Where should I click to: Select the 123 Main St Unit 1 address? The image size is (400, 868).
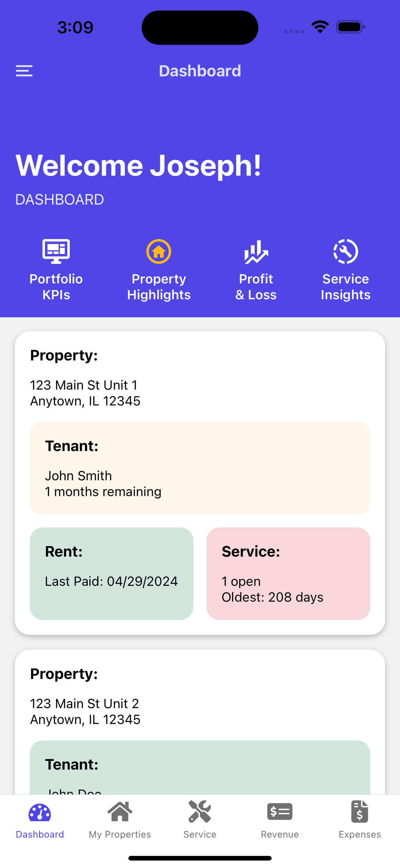click(x=85, y=393)
